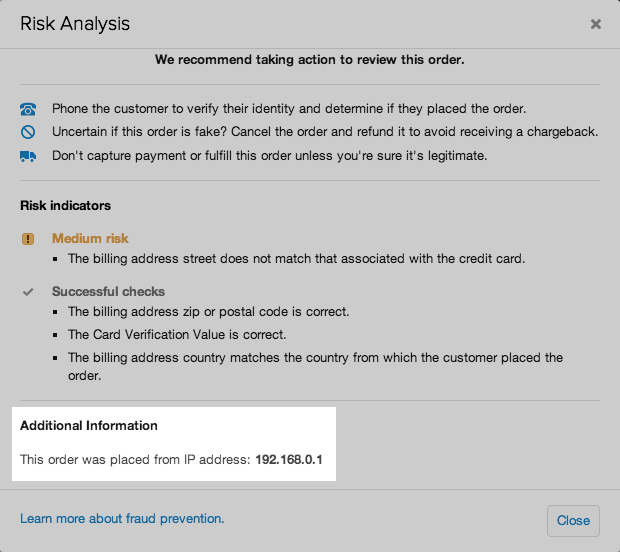
Task: Click the billing address street mismatch item
Action: (296, 258)
